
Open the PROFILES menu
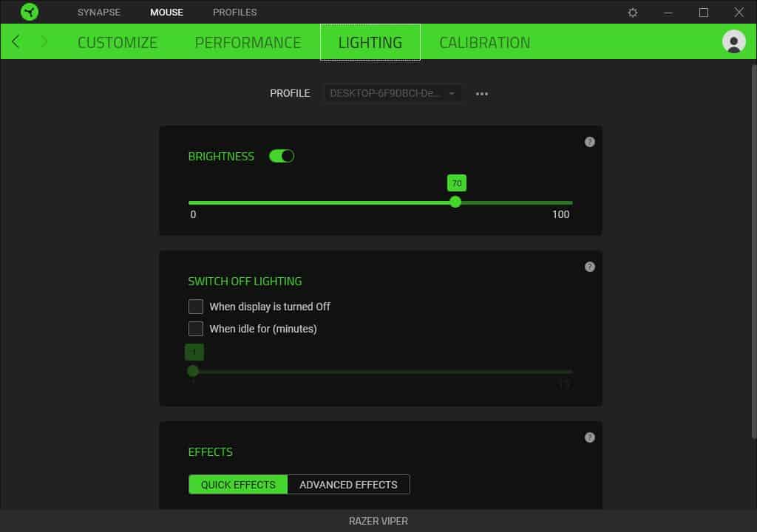click(234, 12)
